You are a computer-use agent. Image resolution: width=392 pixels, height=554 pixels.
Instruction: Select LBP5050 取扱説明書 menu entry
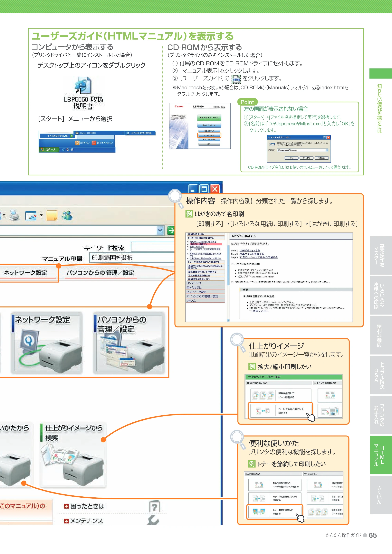pos(140,133)
